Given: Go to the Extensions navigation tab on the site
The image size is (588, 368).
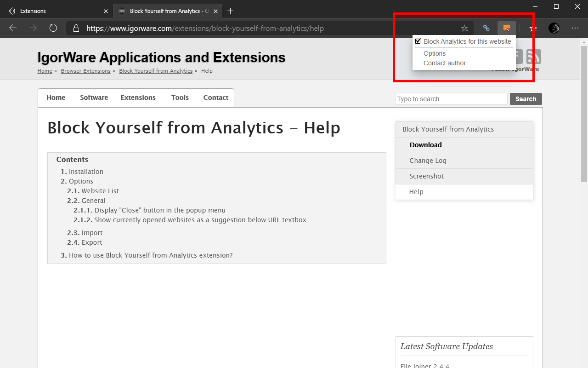Looking at the screenshot, I should (x=138, y=98).
